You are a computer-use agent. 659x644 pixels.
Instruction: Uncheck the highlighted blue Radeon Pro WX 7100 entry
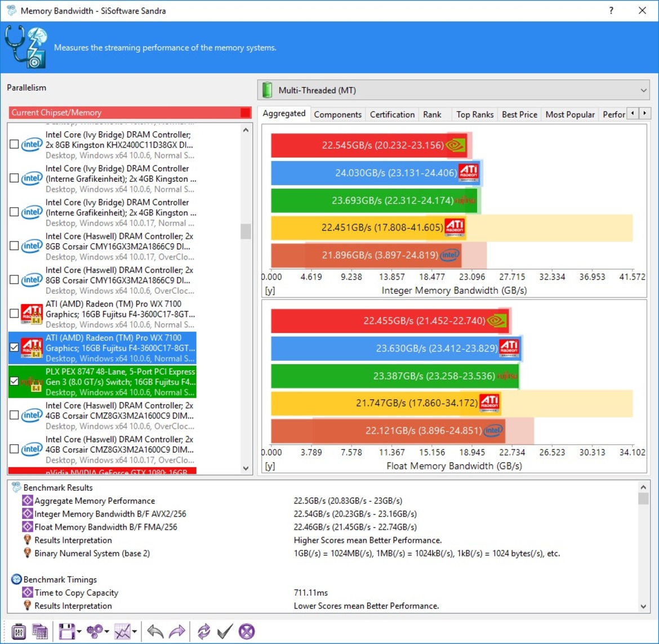click(x=14, y=347)
